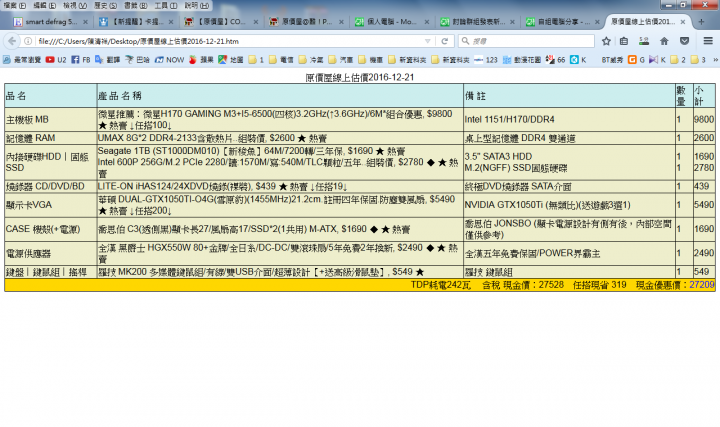Click the browser back arrow button
This screenshot has height=427, width=720.
pyautogui.click(x=11, y=41)
